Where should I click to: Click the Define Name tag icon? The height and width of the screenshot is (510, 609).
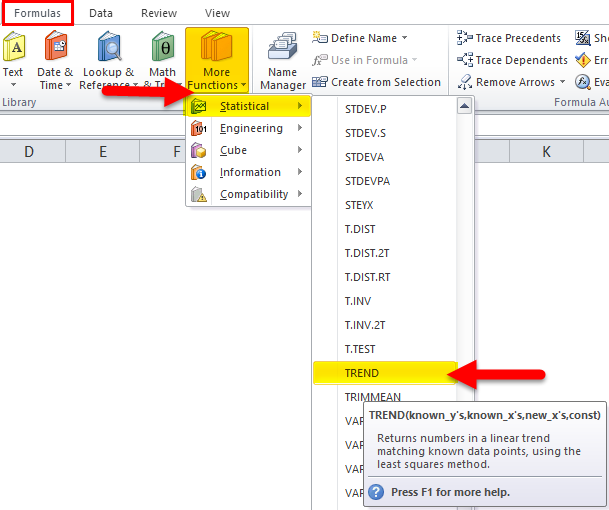[320, 38]
